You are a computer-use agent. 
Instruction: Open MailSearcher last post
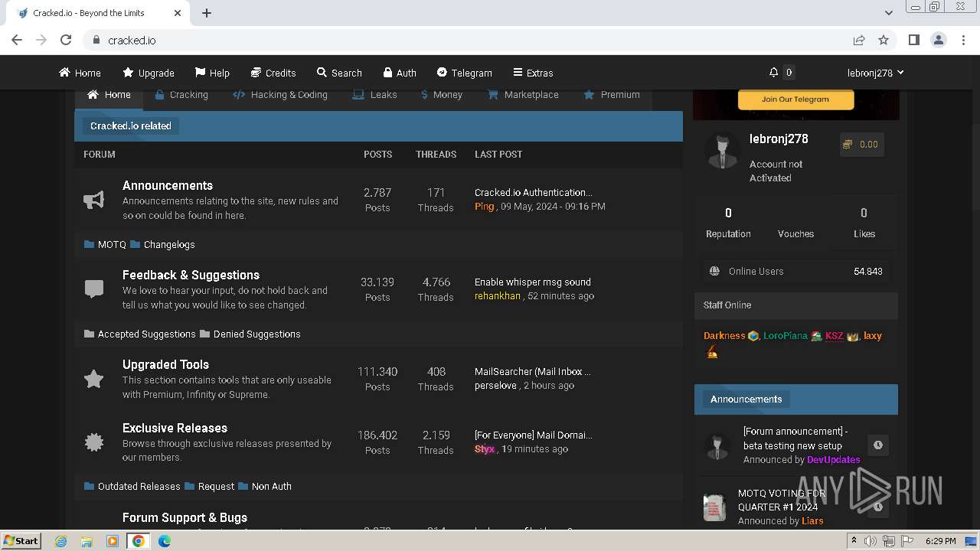click(x=533, y=371)
